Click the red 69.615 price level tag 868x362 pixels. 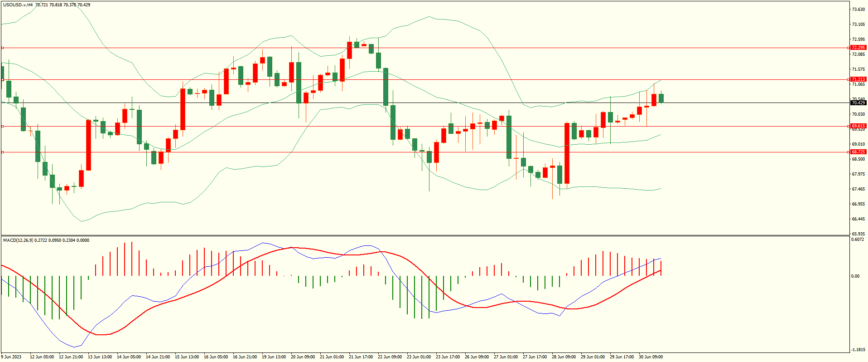858,126
